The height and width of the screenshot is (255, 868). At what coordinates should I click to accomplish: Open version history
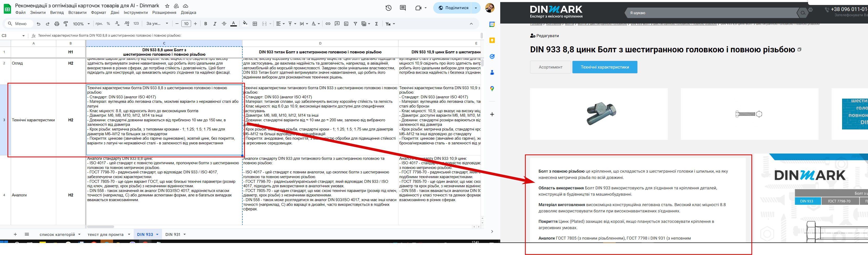coord(388,8)
